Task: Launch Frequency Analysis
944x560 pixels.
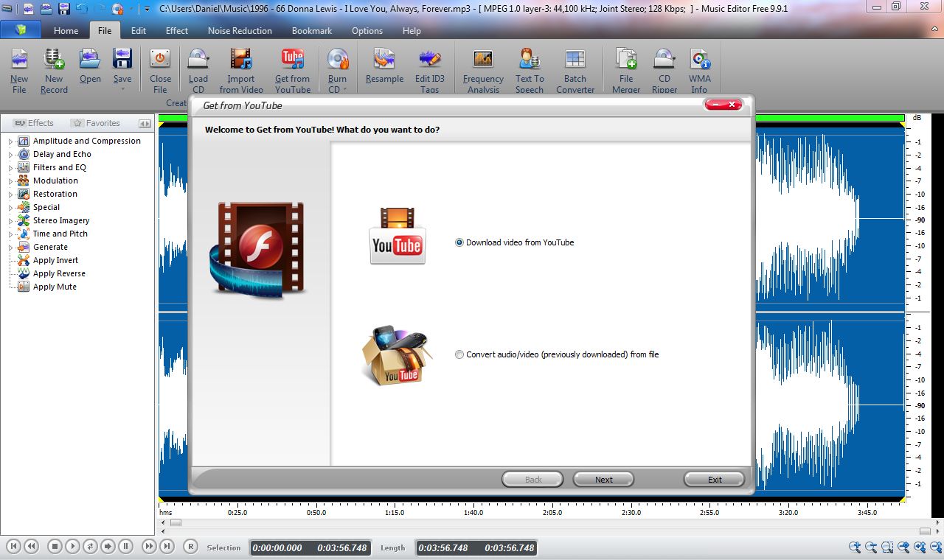Action: 483,71
